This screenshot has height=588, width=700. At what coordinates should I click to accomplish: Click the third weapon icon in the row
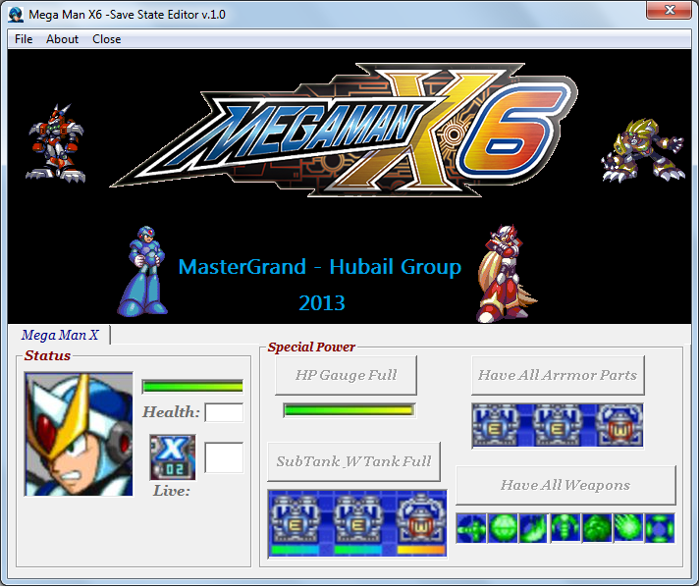click(x=534, y=528)
